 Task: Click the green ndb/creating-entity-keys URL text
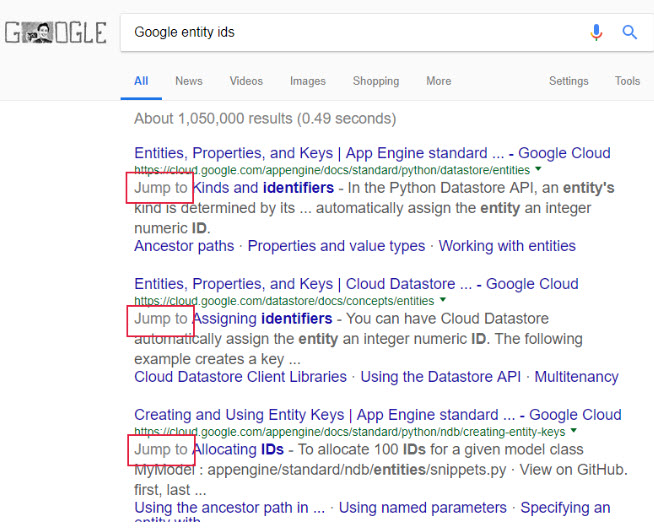tap(350, 432)
